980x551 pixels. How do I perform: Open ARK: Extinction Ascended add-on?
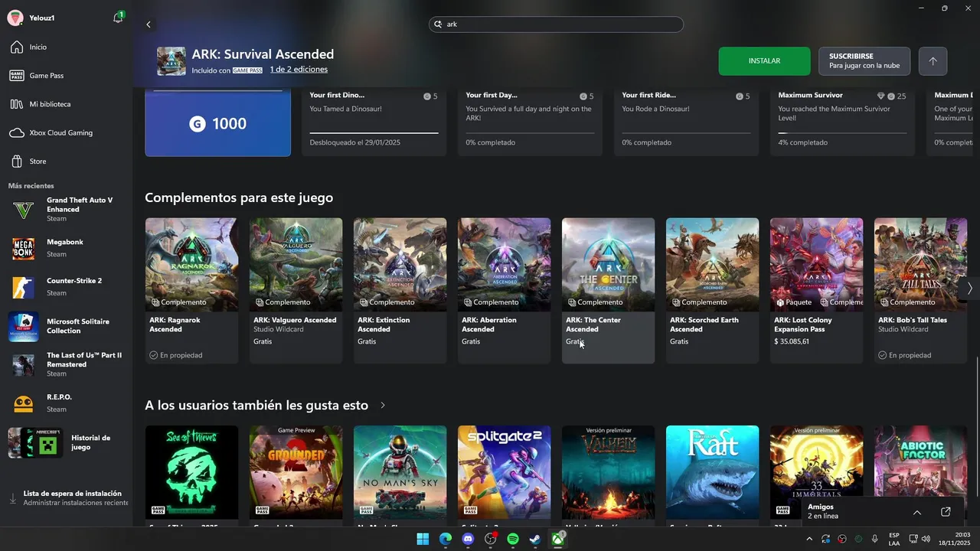[x=400, y=291]
